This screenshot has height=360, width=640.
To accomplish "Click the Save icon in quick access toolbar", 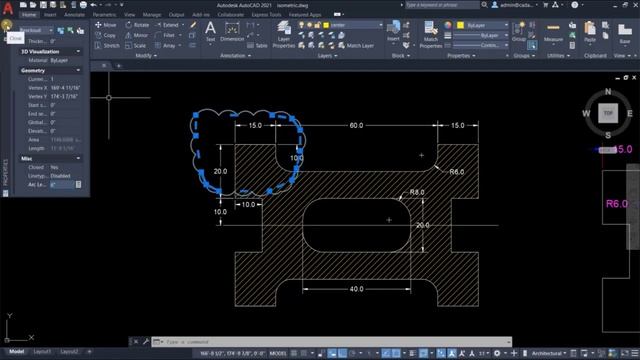I will pos(43,5).
